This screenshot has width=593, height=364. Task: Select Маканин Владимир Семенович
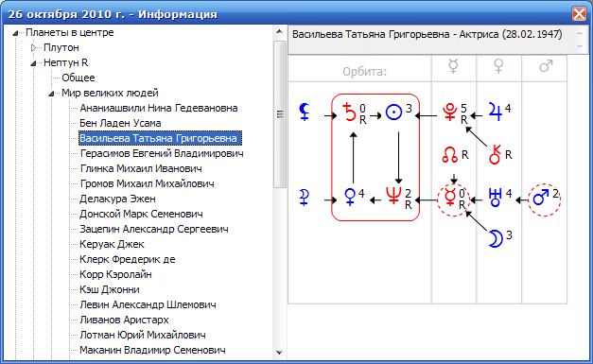click(152, 350)
